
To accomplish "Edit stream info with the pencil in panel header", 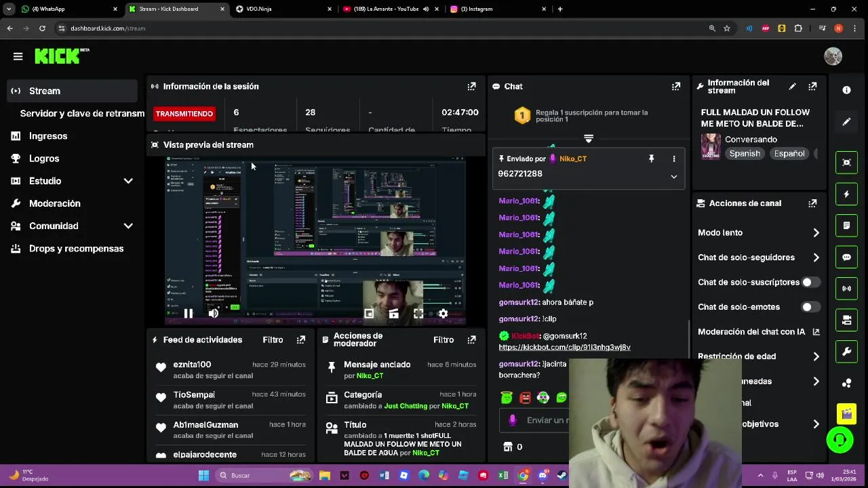I will (792, 86).
